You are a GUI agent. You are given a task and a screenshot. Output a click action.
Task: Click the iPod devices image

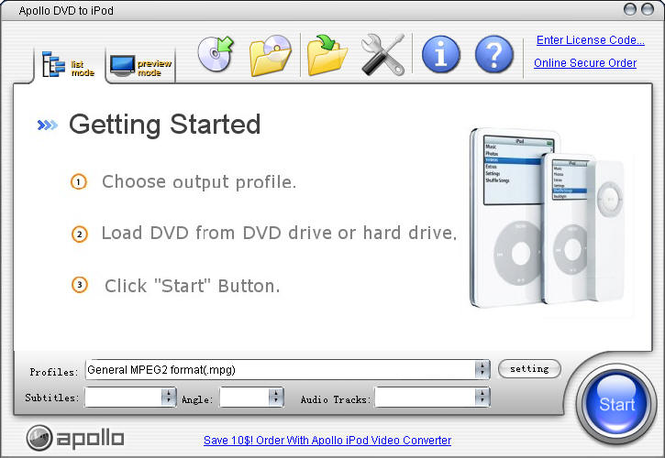547,218
